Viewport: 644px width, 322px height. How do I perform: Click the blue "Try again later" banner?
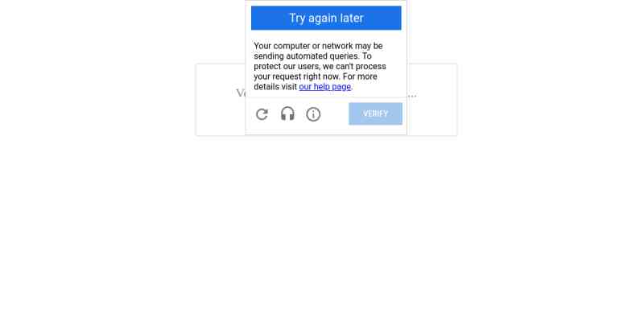(326, 18)
